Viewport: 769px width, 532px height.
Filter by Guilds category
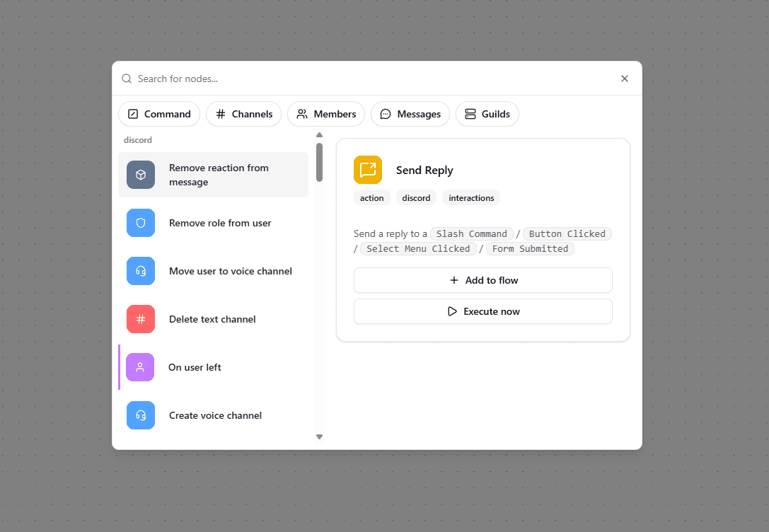point(487,114)
